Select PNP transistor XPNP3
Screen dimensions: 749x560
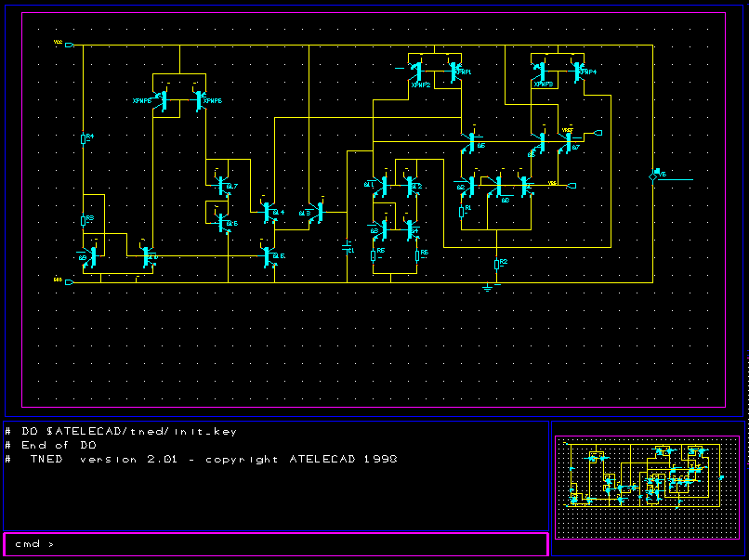point(541,72)
